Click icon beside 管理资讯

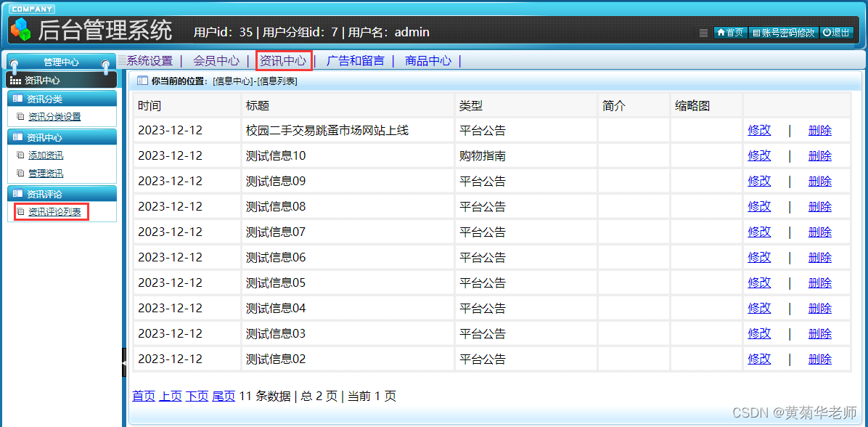point(20,174)
